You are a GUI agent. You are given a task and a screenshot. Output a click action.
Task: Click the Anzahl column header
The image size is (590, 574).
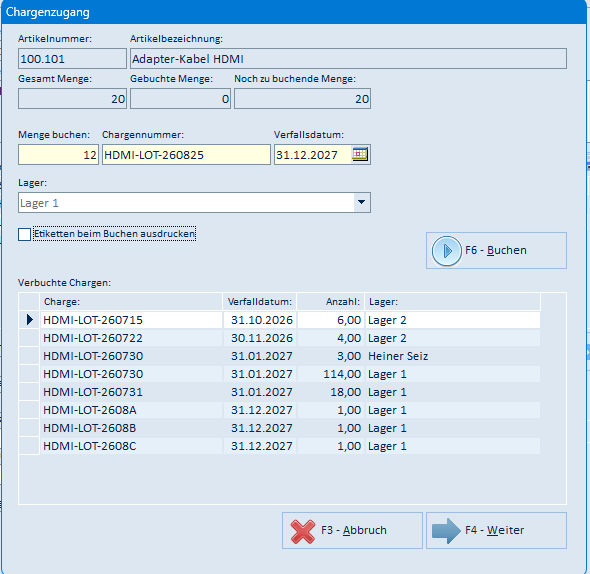click(331, 302)
